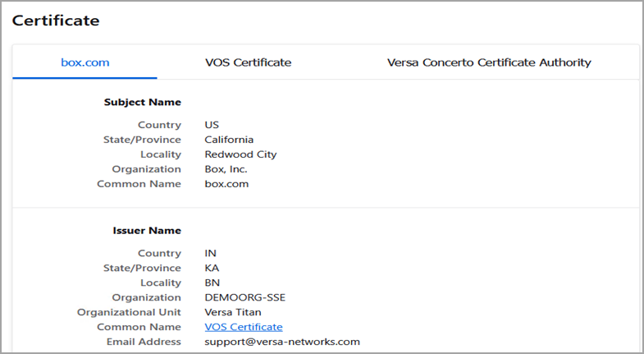Select the Issuer Name section header

147,231
